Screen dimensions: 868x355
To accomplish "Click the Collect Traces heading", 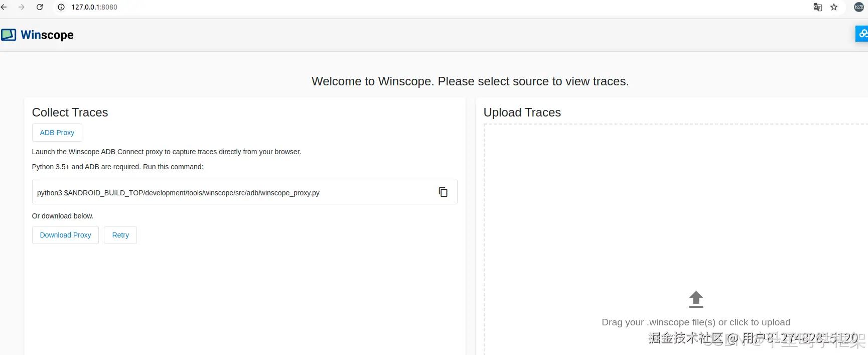I will point(70,112).
